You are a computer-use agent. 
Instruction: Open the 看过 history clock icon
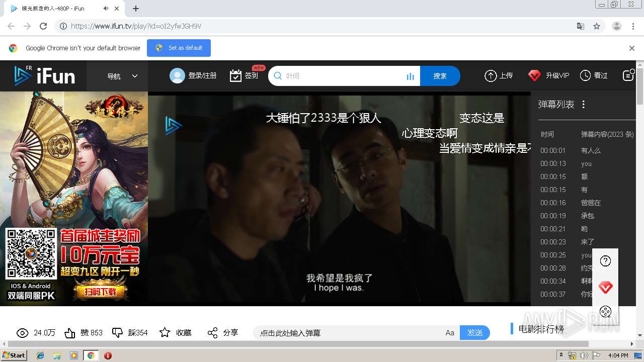(585, 75)
